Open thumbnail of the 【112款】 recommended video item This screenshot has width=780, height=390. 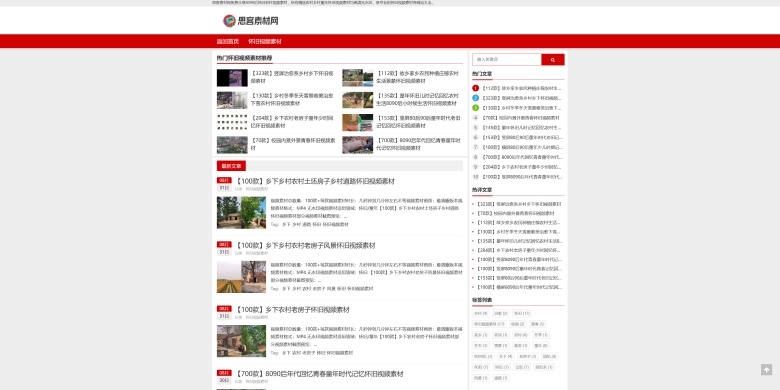pos(357,78)
